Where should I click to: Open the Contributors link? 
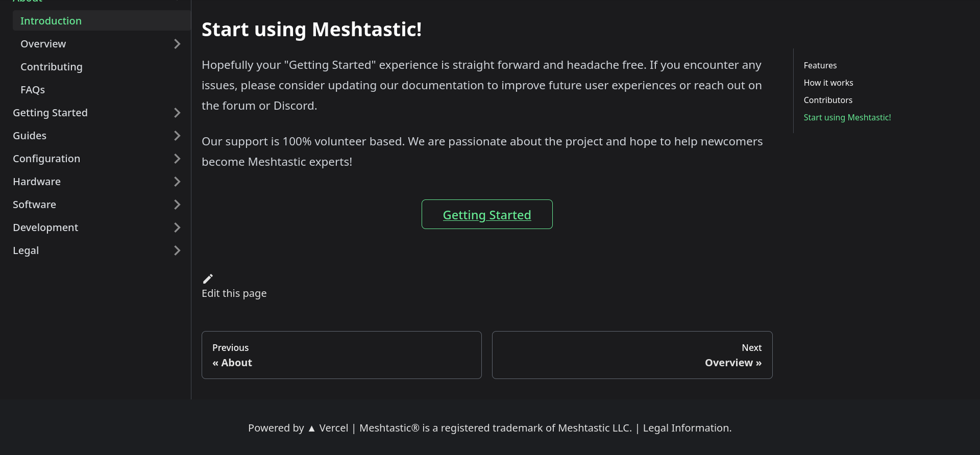pyautogui.click(x=827, y=100)
